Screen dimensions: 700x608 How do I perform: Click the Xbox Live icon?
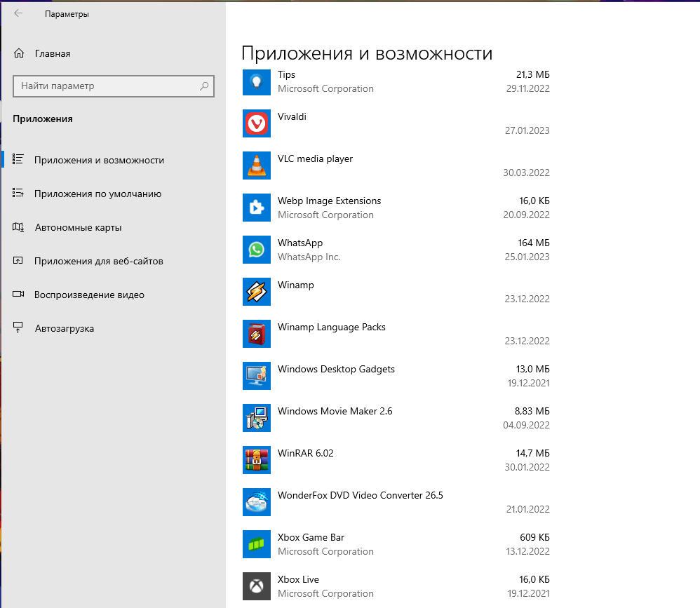pos(257,586)
